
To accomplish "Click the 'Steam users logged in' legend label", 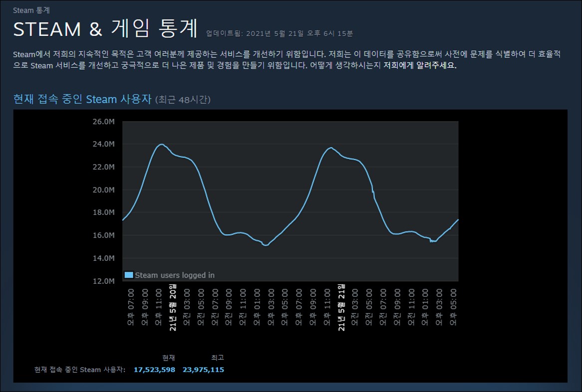I will pos(175,275).
